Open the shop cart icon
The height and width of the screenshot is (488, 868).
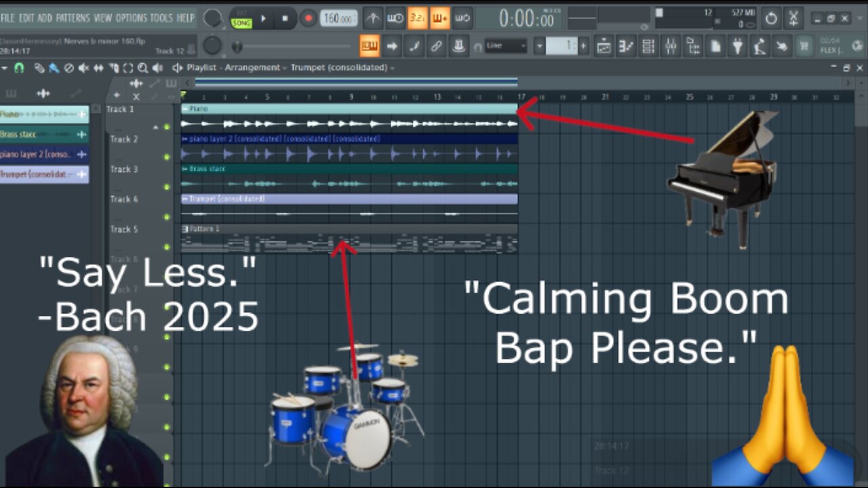805,46
